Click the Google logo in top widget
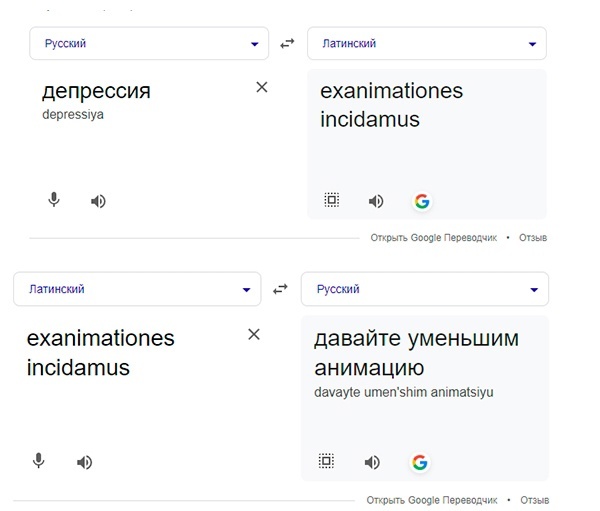The image size is (600, 511). point(421,201)
